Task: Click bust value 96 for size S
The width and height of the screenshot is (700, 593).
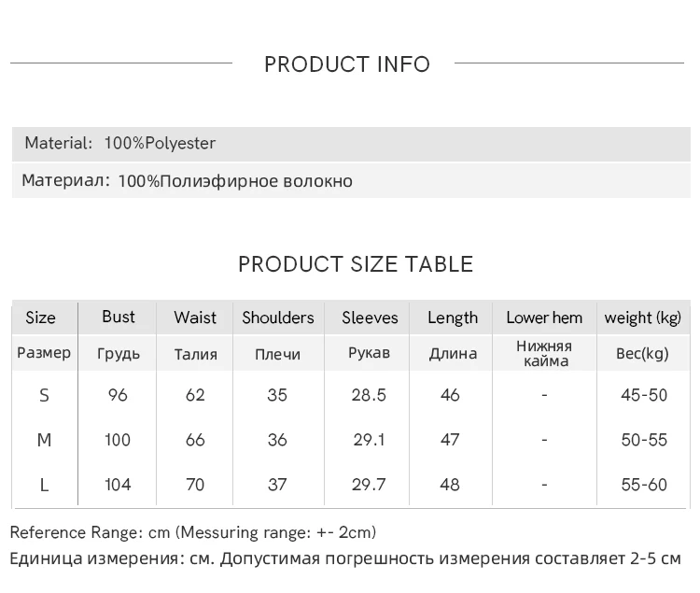Action: point(118,395)
